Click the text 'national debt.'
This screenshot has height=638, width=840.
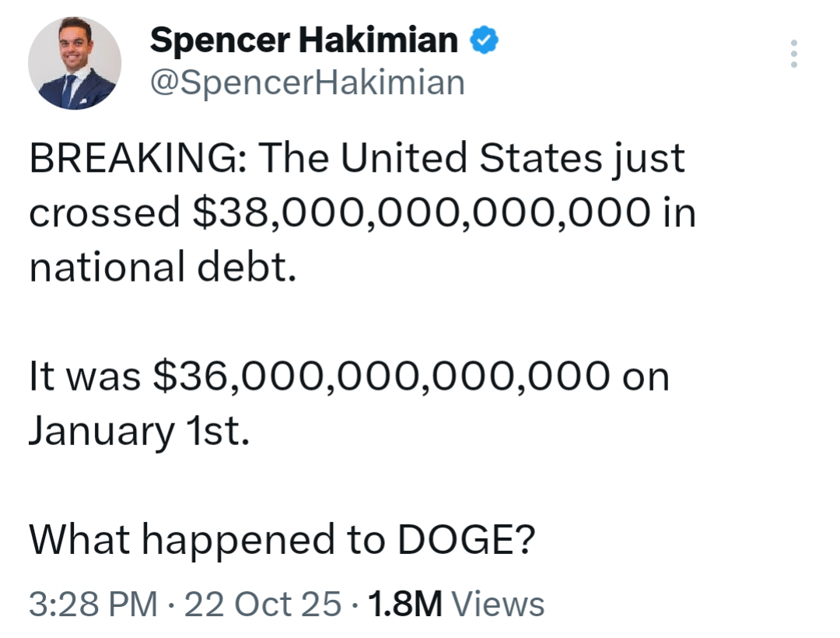(163, 268)
